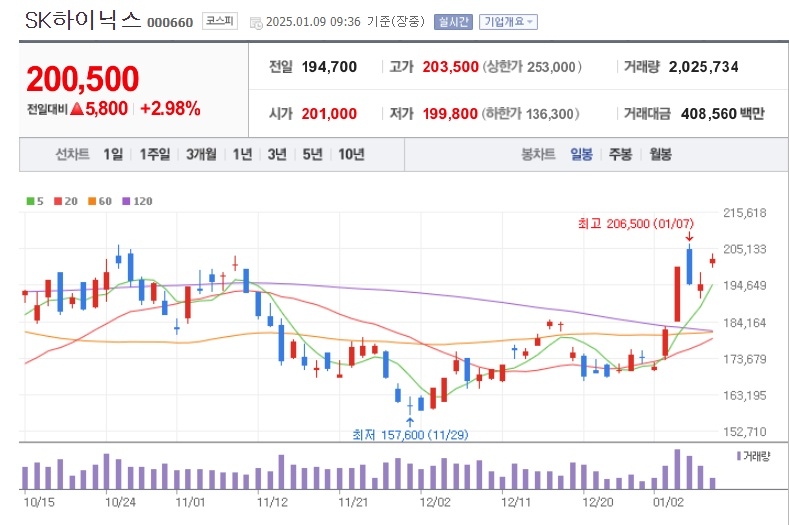
Task: Click the 215,618 price axis label
Action: click(x=745, y=213)
